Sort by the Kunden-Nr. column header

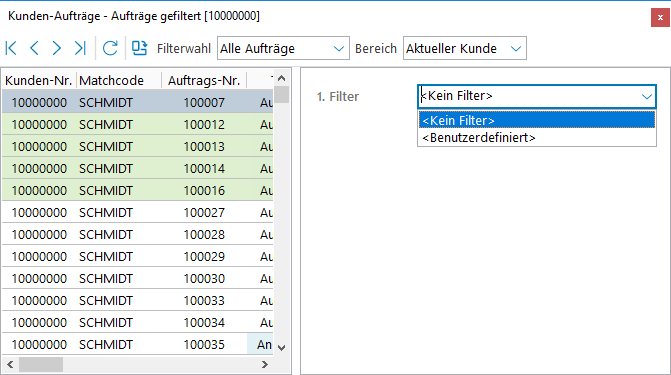(39, 80)
